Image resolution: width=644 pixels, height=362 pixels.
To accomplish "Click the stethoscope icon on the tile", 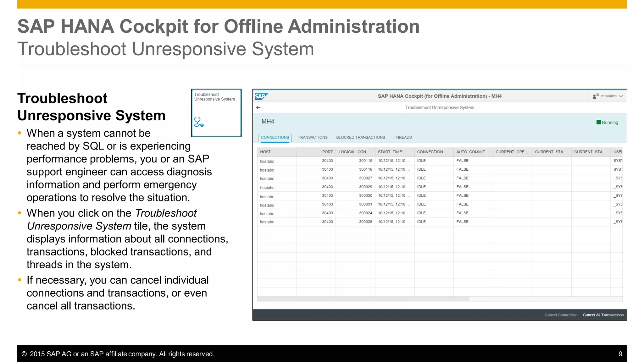I will pos(199,122).
